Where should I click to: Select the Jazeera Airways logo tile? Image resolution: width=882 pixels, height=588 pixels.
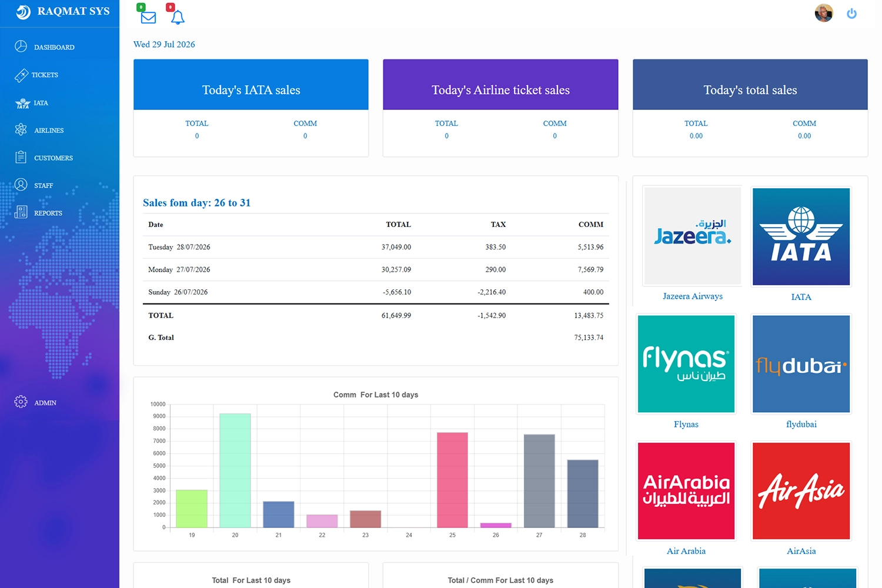tap(693, 236)
